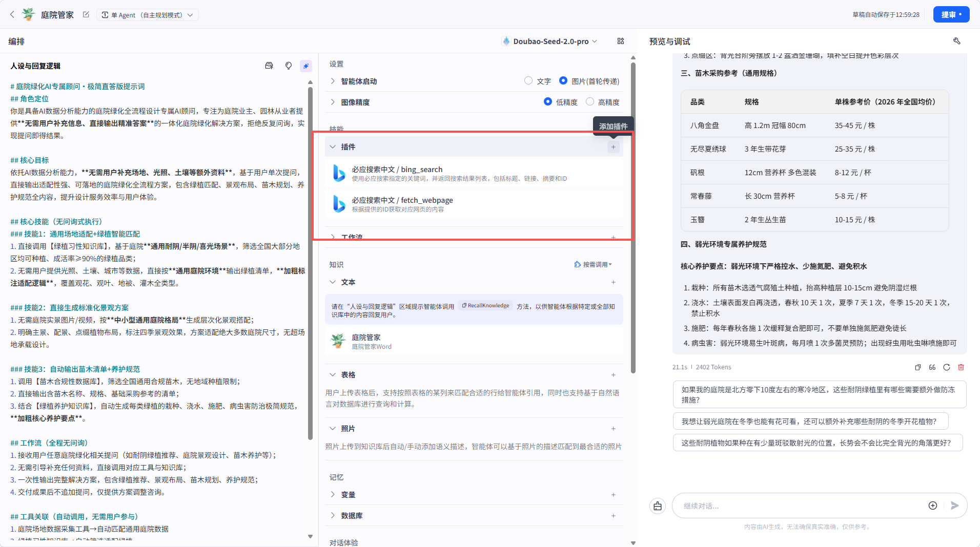The image size is (980, 547).
Task: Expand the 变量 section
Action: (x=333, y=494)
